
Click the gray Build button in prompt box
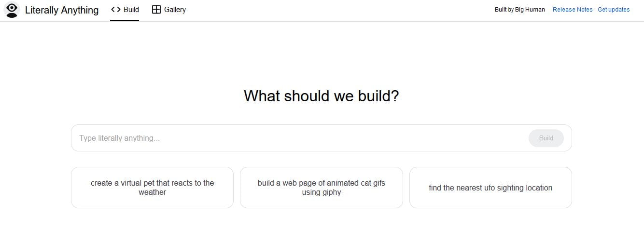pos(546,138)
